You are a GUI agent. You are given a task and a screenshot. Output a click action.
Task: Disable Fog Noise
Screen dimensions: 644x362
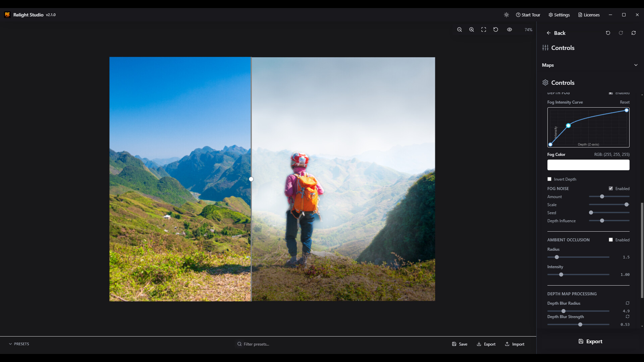point(611,188)
